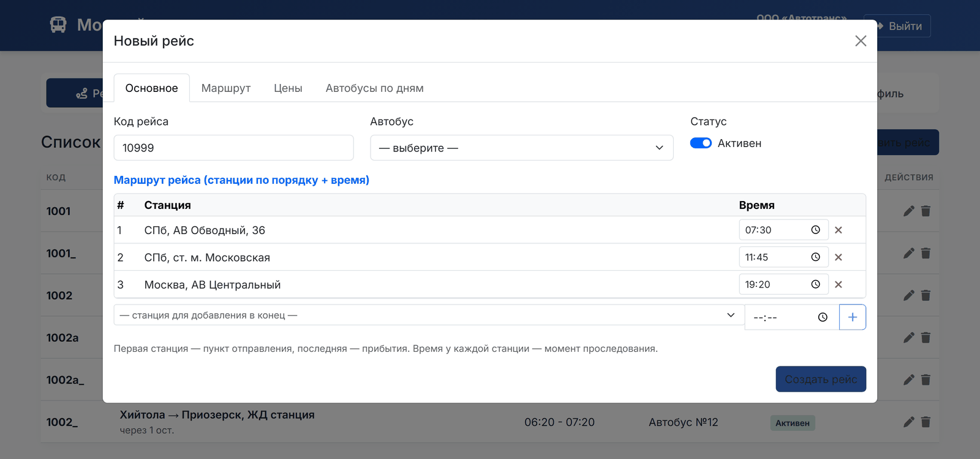Open time picker clock for 19:20

pos(815,284)
